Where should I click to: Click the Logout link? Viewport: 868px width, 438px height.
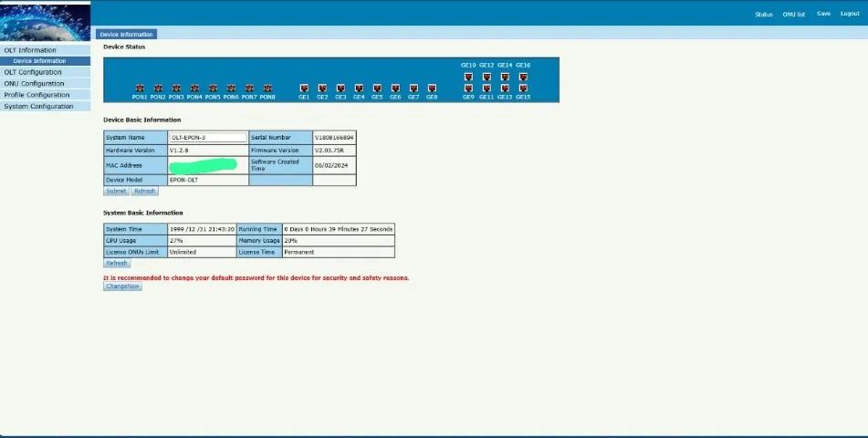pos(850,15)
